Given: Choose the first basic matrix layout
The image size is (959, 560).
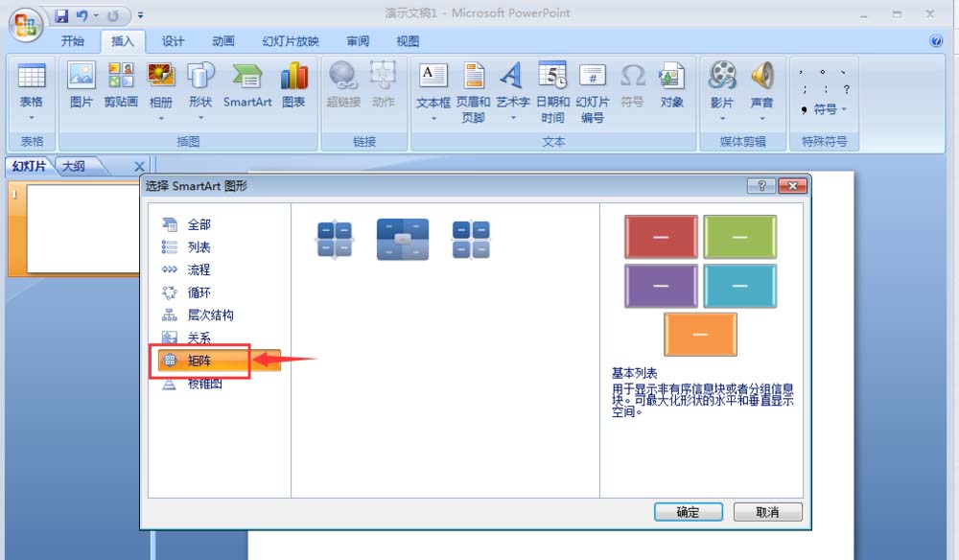Looking at the screenshot, I should click(335, 240).
